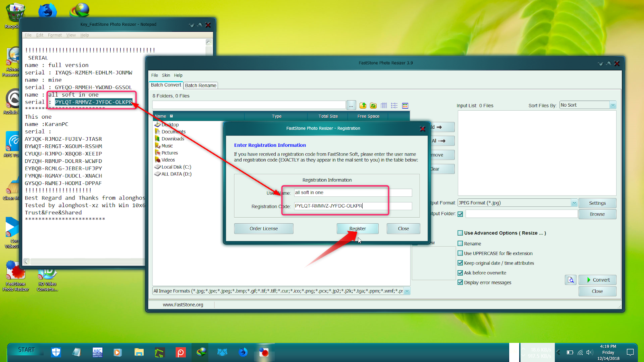Open Notepad icon in taskbar
Image resolution: width=644 pixels, height=362 pixels.
pos(76,352)
